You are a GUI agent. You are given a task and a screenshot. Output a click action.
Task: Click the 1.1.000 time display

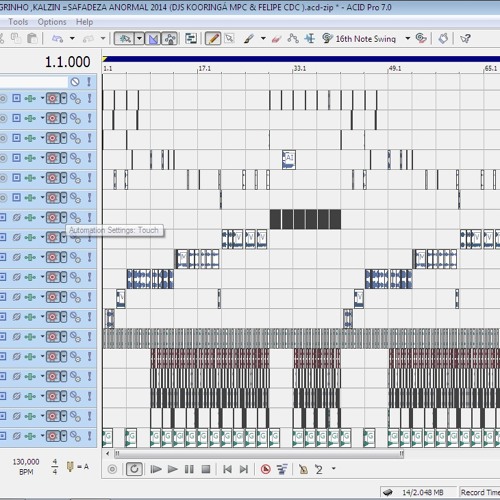[68, 62]
